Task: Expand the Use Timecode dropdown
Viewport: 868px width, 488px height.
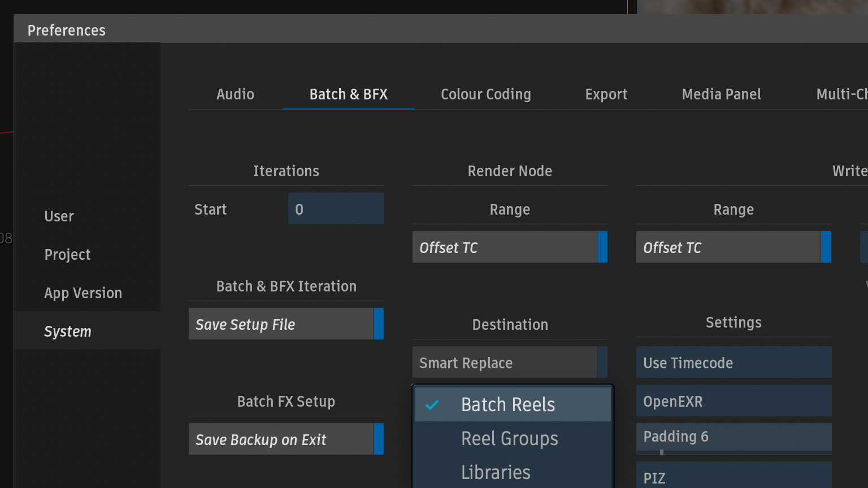Action: pyautogui.click(x=733, y=363)
